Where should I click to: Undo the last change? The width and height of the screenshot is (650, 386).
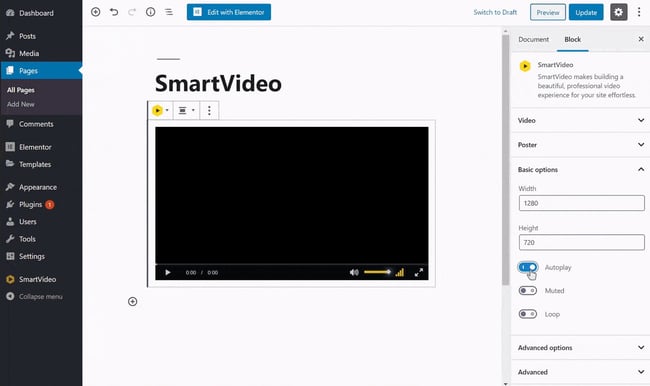114,12
